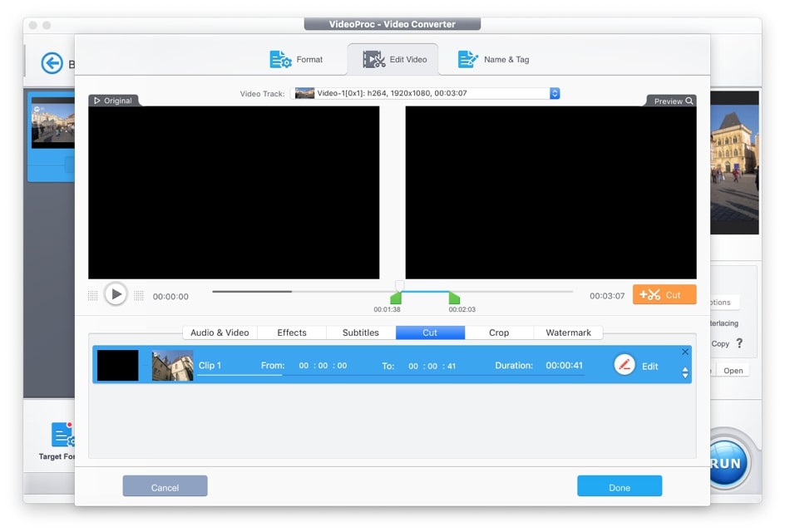The height and width of the screenshot is (532, 785).
Task: Click the Clip 1 label
Action: (210, 366)
